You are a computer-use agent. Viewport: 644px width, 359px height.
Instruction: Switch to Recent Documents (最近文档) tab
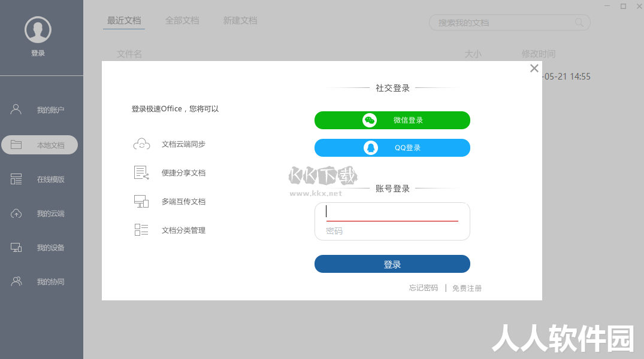(x=124, y=20)
